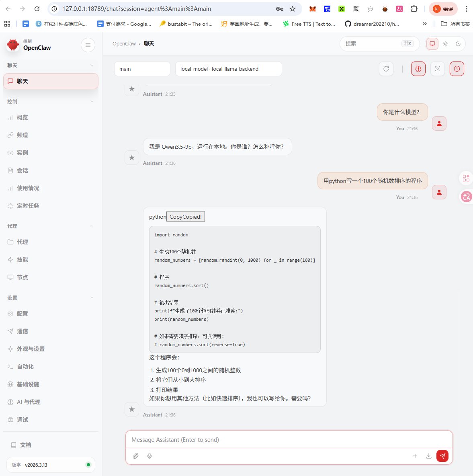Send message with red send button
The image size is (473, 476).
(442, 455)
